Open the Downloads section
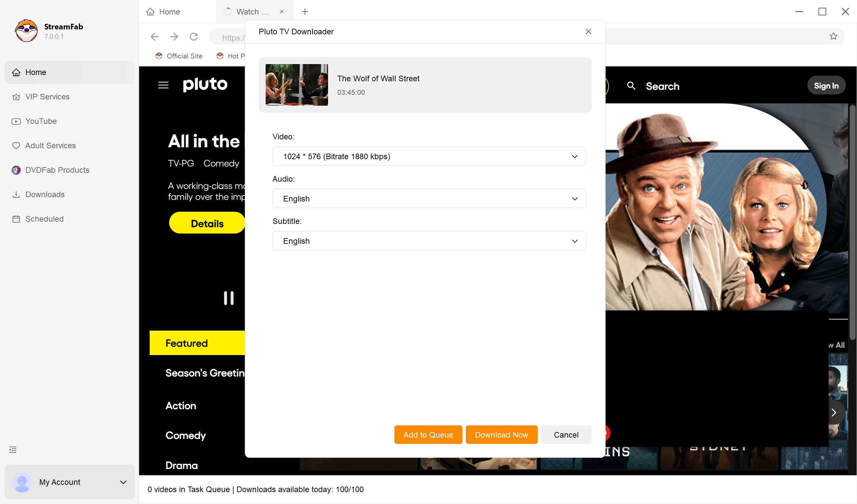 [x=45, y=194]
